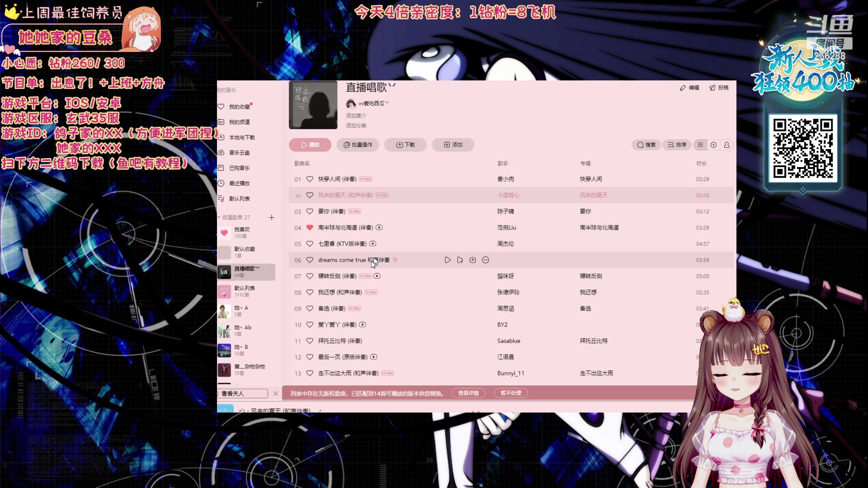Like the song 风来的夏天 (和声伴奏)

point(310,195)
